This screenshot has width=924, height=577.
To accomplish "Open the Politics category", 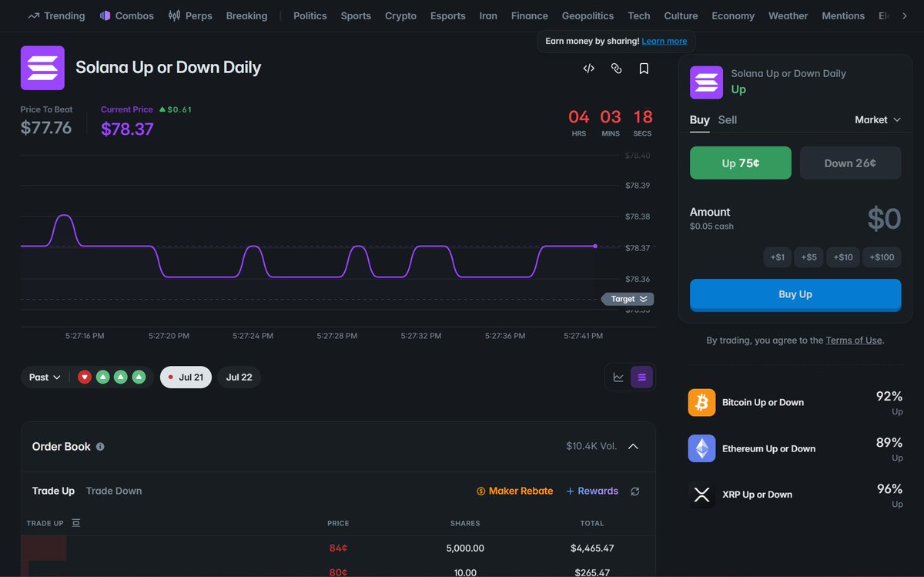I will click(x=310, y=15).
